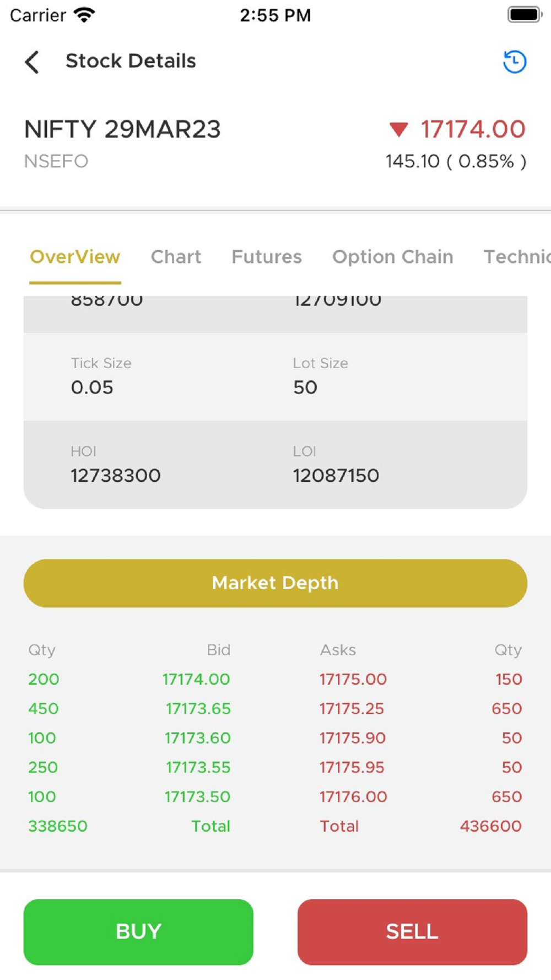Tap the Wi-Fi status icon

(84, 15)
